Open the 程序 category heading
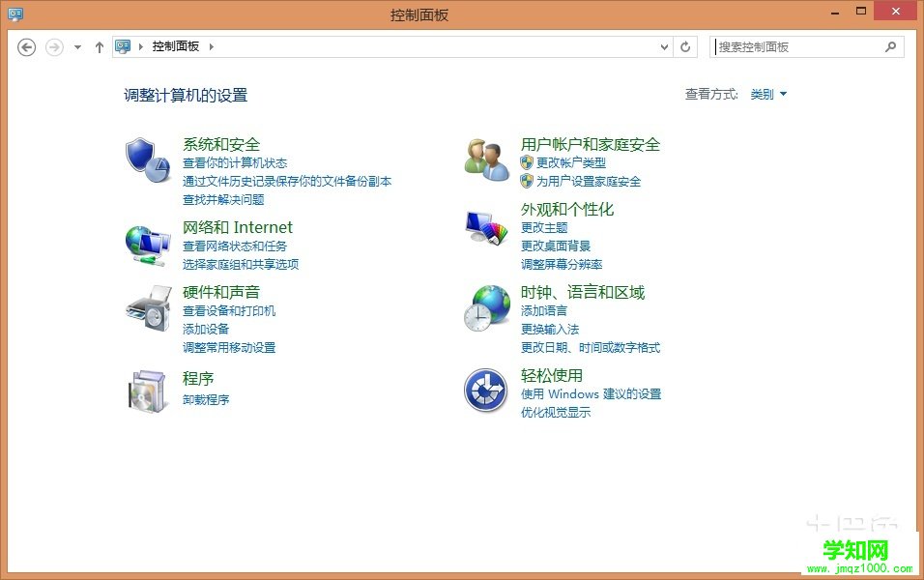 (x=198, y=378)
